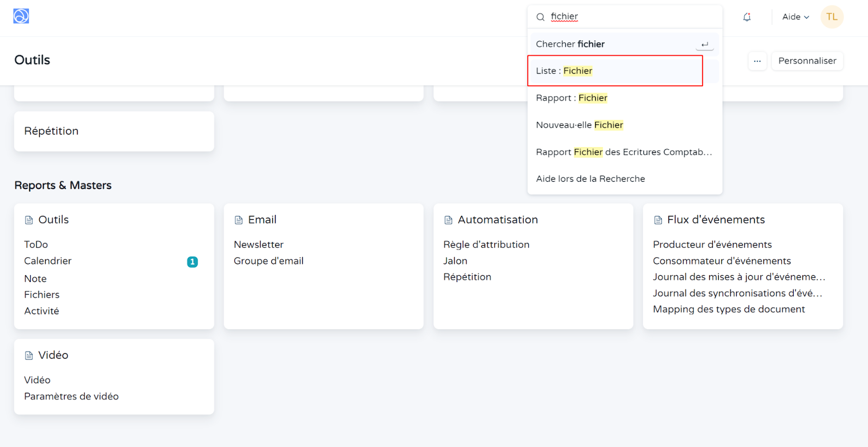Open the notifications bell

click(x=747, y=17)
